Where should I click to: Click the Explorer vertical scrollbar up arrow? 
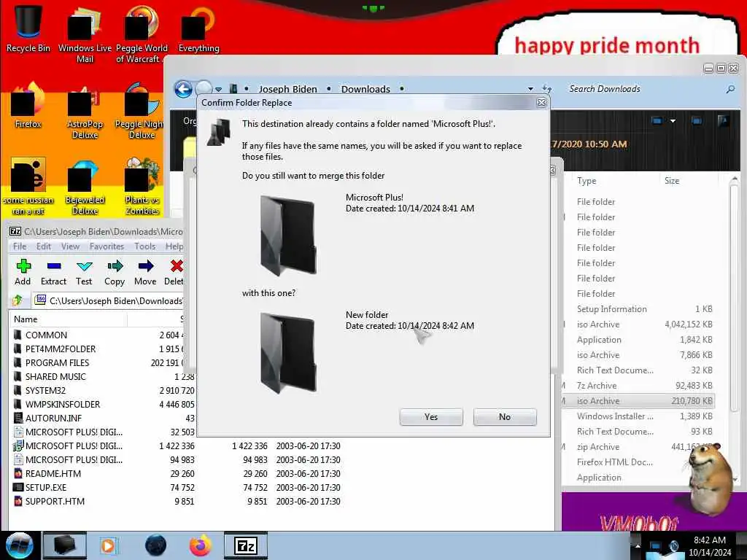(x=734, y=180)
